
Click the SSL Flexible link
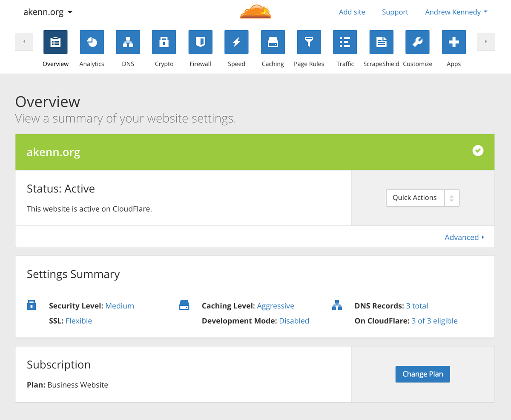[79, 321]
